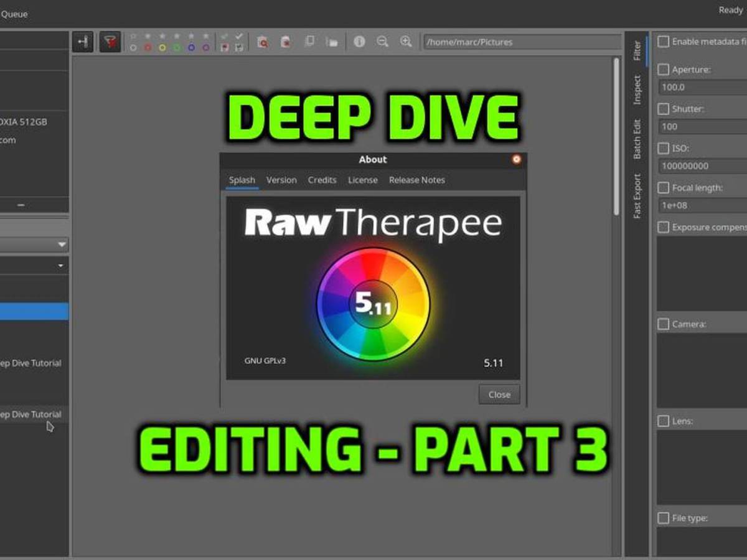
Task: Open the Filter side tab
Action: (x=637, y=50)
